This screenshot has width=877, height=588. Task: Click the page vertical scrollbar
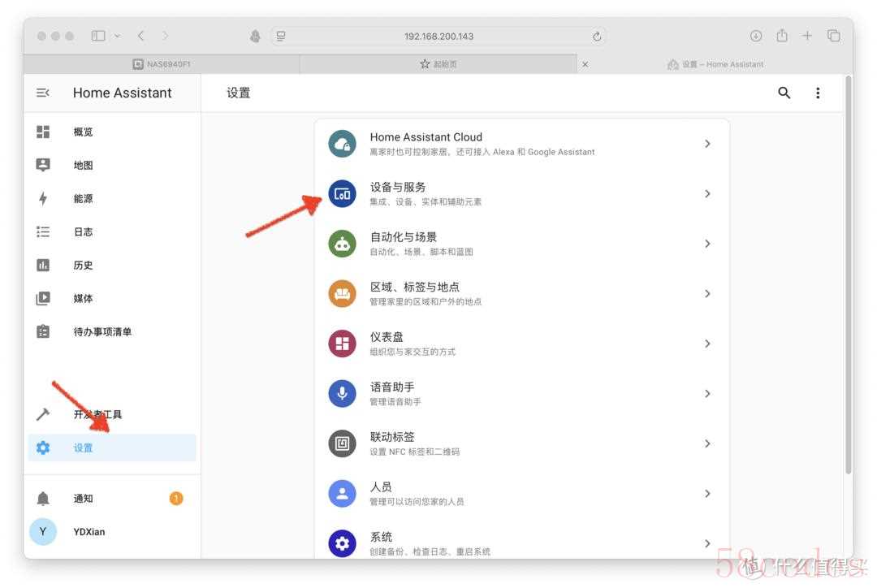(x=849, y=275)
